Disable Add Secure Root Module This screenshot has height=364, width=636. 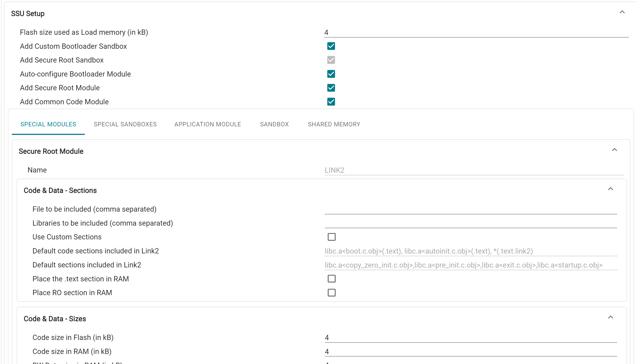[331, 87]
